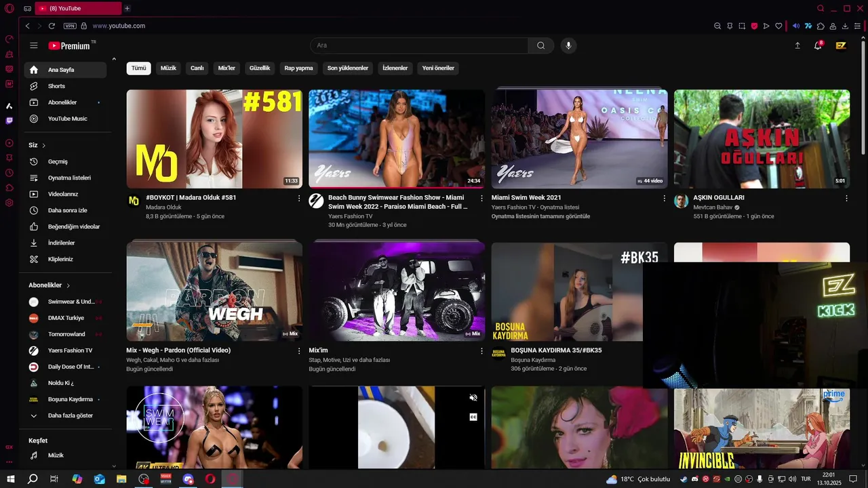Viewport: 868px width, 488px height.
Task: Toggle the VPN badge in address bar
Action: (70, 26)
